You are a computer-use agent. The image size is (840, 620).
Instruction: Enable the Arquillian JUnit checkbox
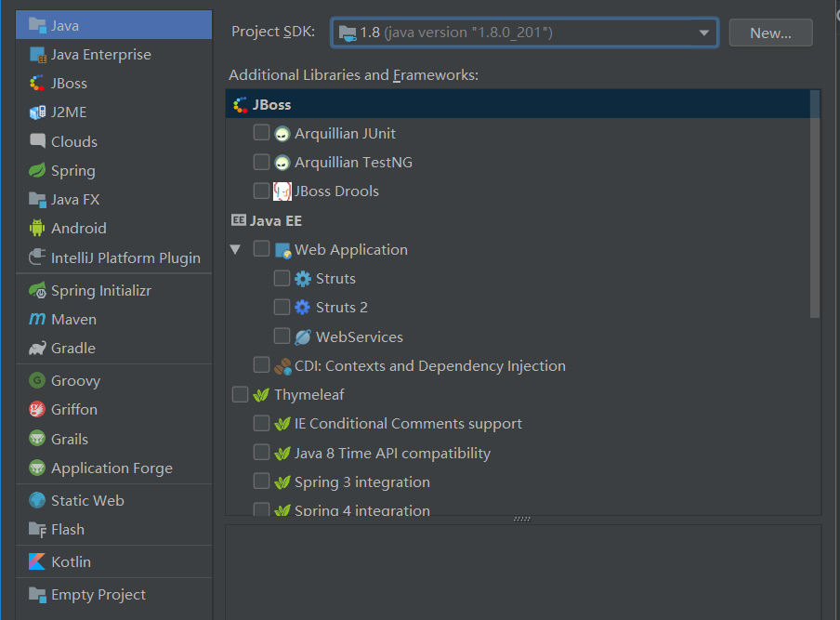pos(261,132)
